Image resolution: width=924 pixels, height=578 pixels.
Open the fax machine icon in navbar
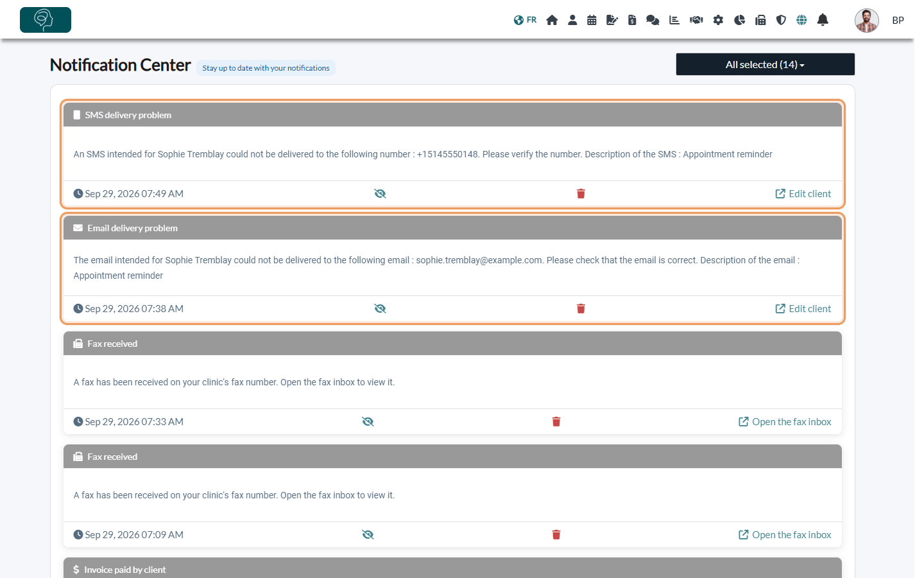click(760, 20)
